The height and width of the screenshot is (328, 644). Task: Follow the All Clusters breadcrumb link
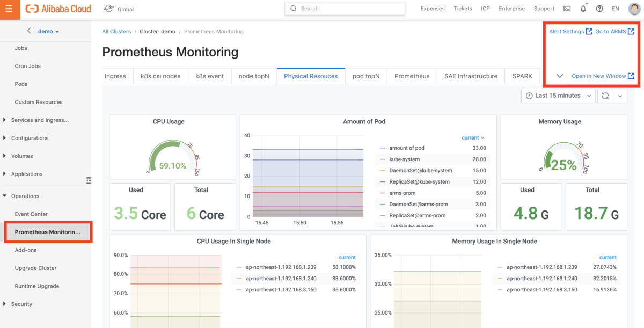point(116,31)
